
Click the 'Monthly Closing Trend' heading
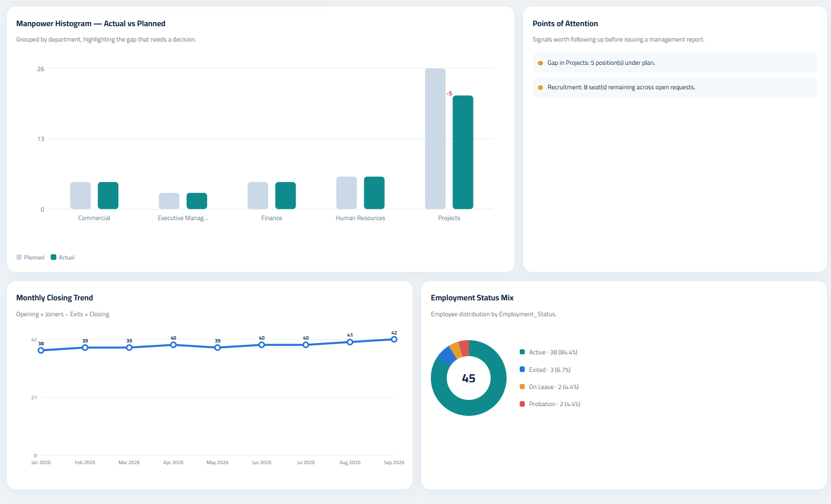point(55,298)
